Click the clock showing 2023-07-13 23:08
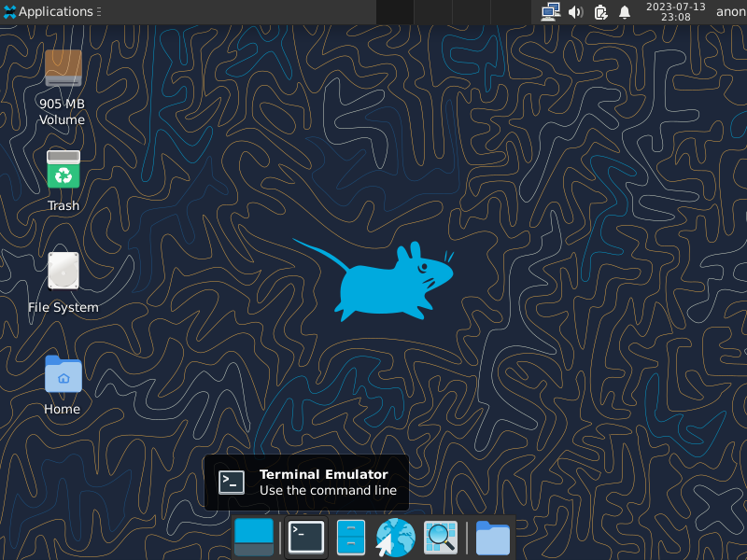The height and width of the screenshot is (560, 747). pos(675,12)
